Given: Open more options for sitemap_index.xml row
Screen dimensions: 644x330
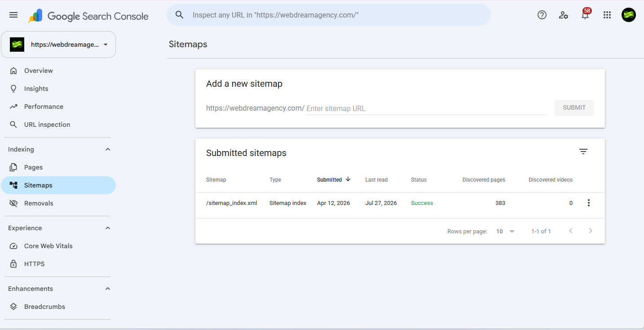Looking at the screenshot, I should pyautogui.click(x=589, y=203).
